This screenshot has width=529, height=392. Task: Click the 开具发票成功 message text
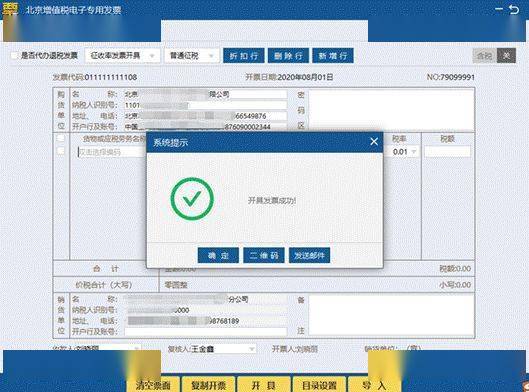coord(272,200)
